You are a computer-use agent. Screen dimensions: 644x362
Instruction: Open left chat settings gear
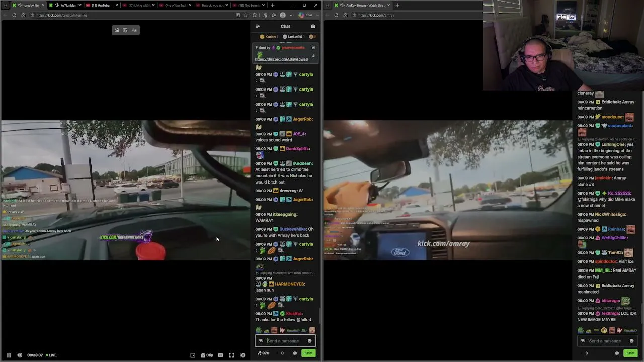coord(295,353)
